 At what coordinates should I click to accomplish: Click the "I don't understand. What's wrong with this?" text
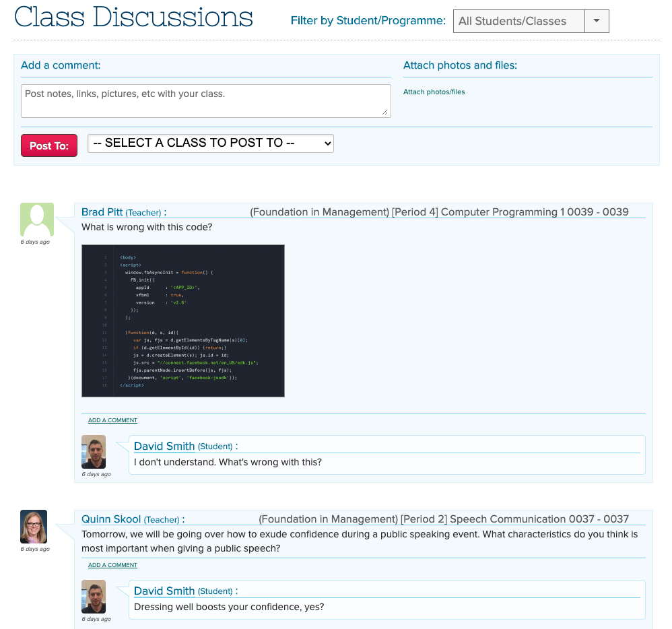coord(228,462)
